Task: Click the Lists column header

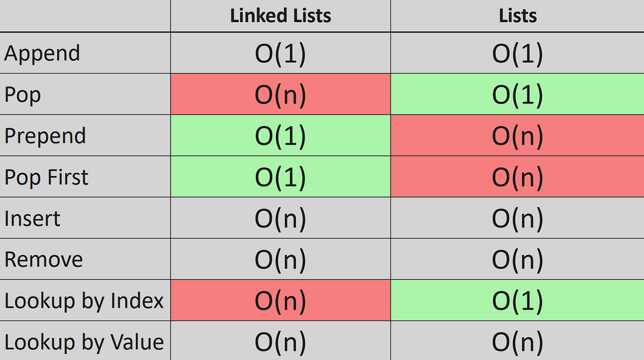Action: tap(518, 15)
